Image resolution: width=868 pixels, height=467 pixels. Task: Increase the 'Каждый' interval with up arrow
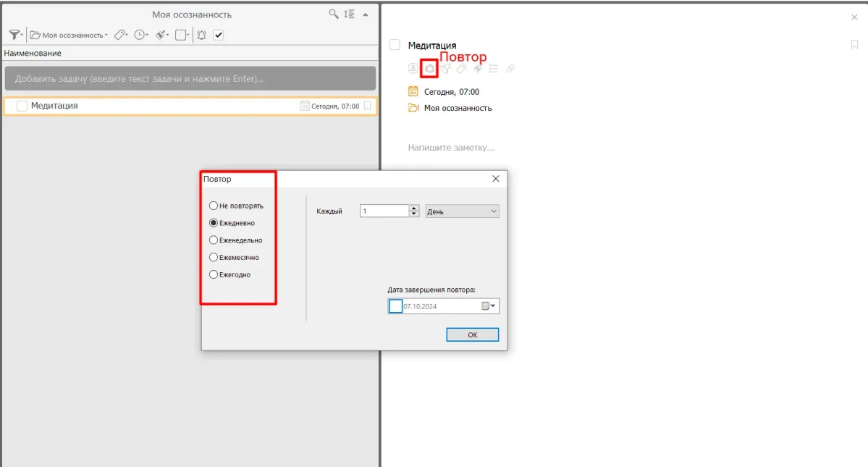[414, 209]
